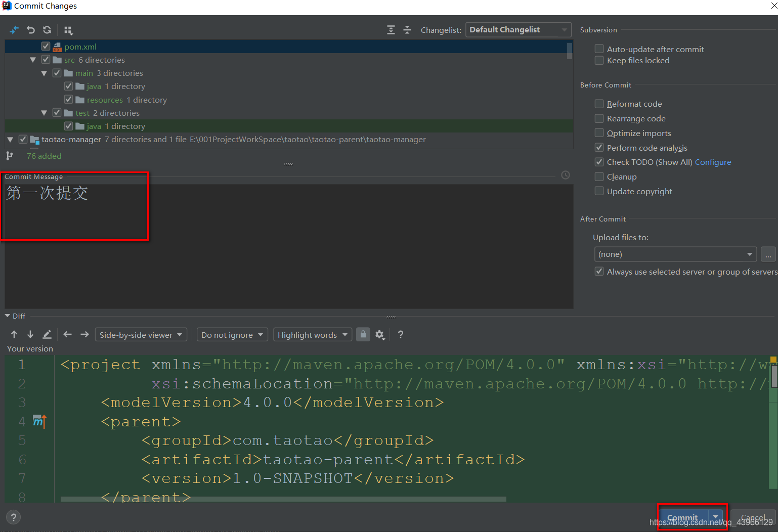Viewport: 778px width, 532px height.
Task: Open the Commit button dropdown arrow
Action: [715, 517]
